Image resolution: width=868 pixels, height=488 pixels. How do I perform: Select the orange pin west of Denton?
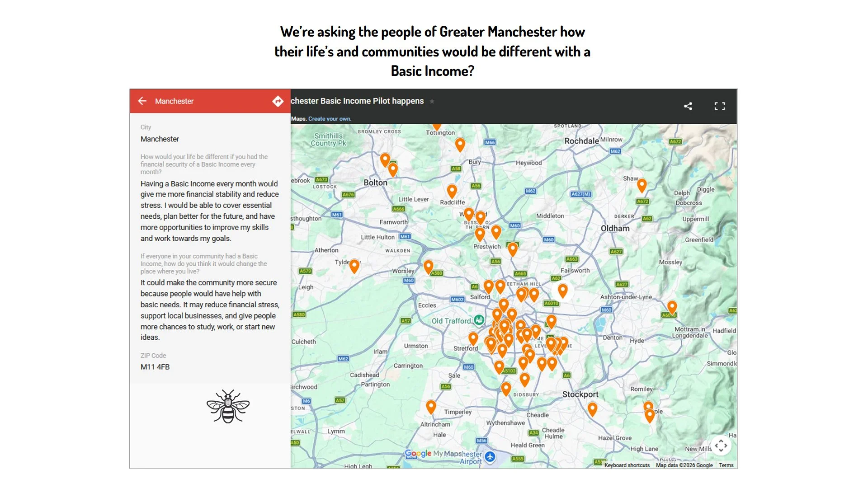point(551,321)
